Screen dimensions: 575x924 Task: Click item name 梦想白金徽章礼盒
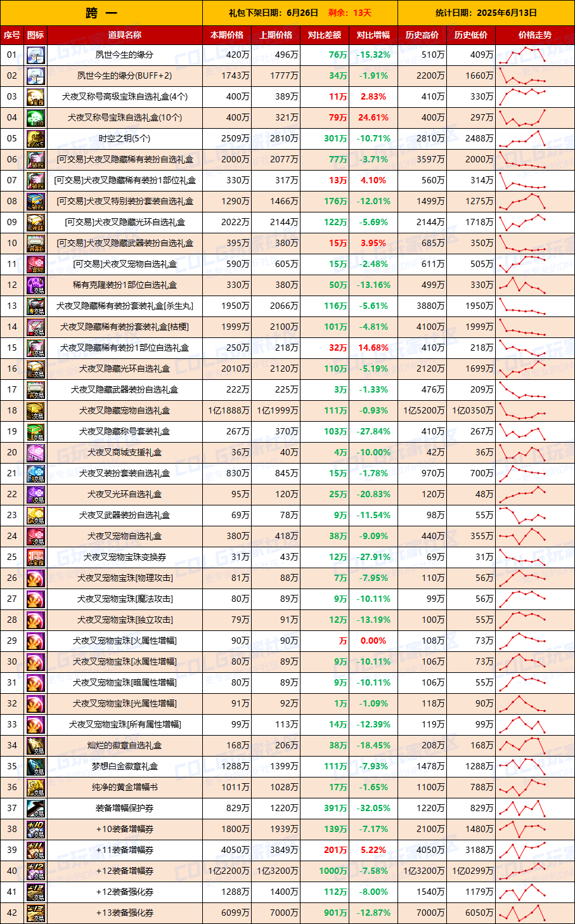pyautogui.click(x=125, y=766)
